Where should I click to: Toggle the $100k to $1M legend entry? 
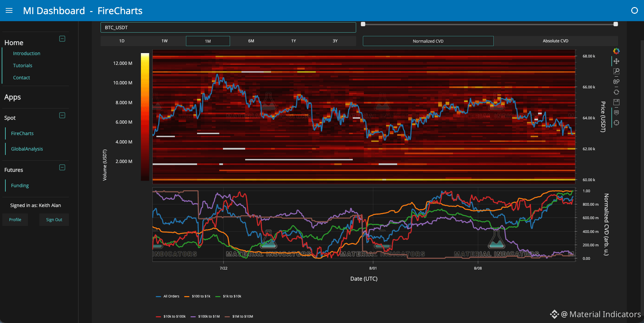(205, 317)
